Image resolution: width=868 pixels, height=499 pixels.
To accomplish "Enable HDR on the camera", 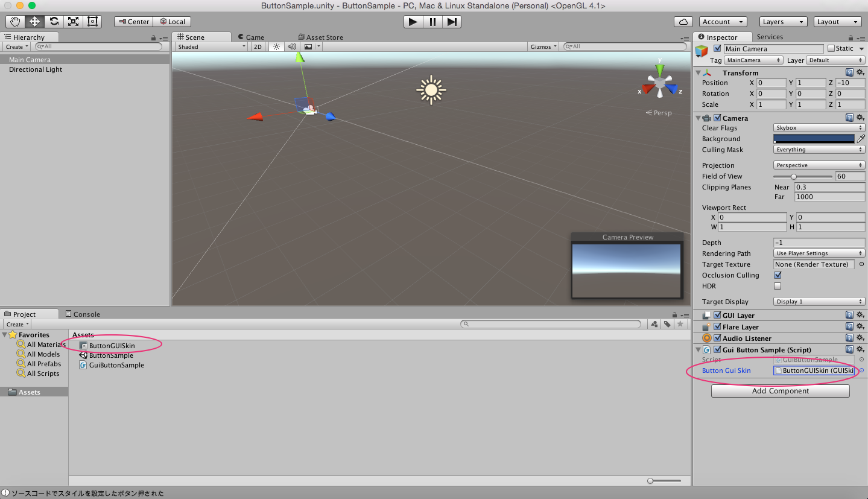I will (778, 285).
